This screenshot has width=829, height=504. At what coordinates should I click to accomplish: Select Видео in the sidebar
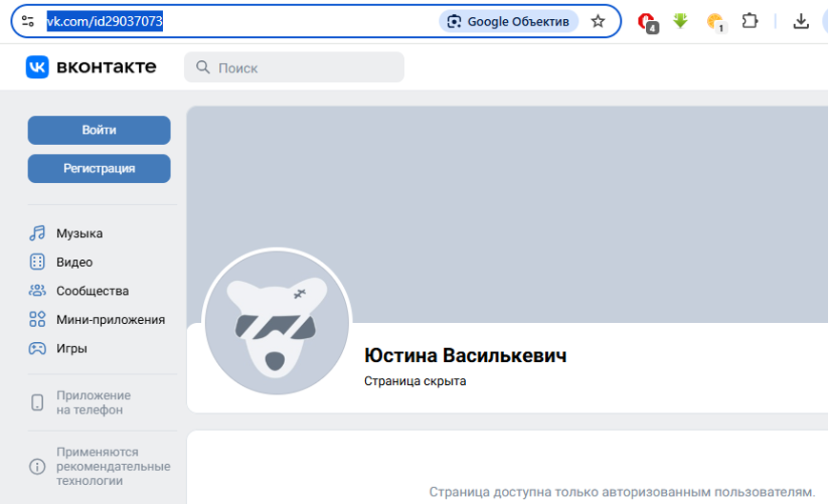[74, 262]
